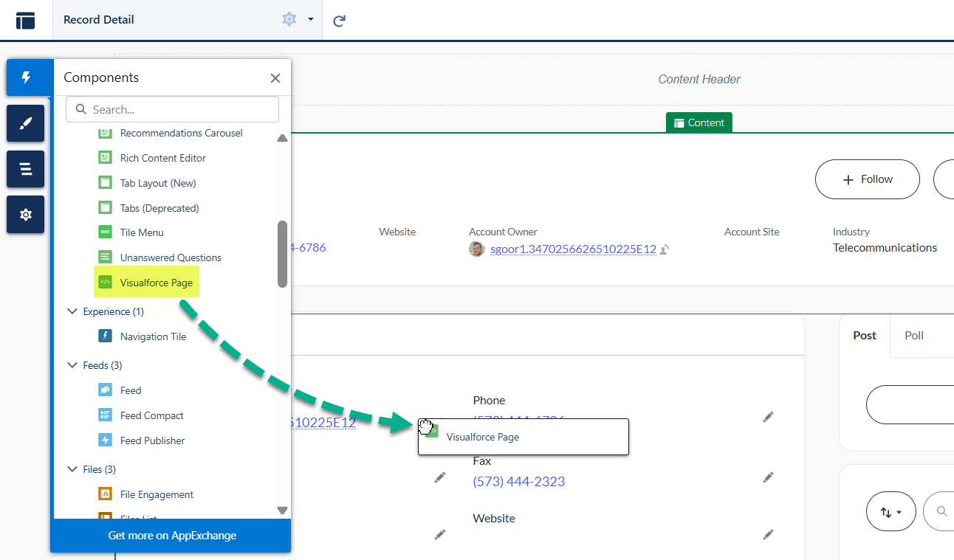This screenshot has width=954, height=560.
Task: Close the Components panel
Action: (x=275, y=78)
